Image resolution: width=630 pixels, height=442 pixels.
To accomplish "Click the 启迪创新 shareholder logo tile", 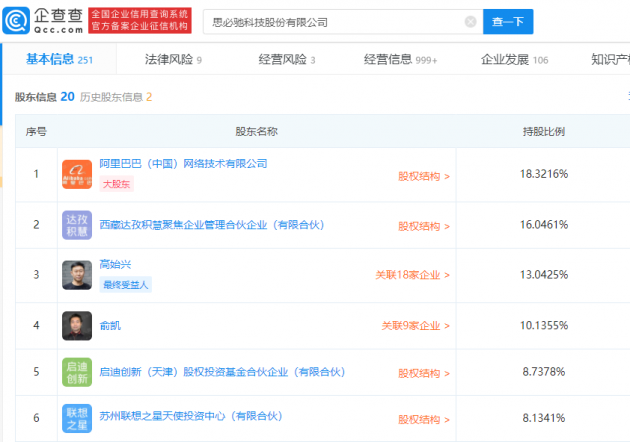I will coord(77,372).
